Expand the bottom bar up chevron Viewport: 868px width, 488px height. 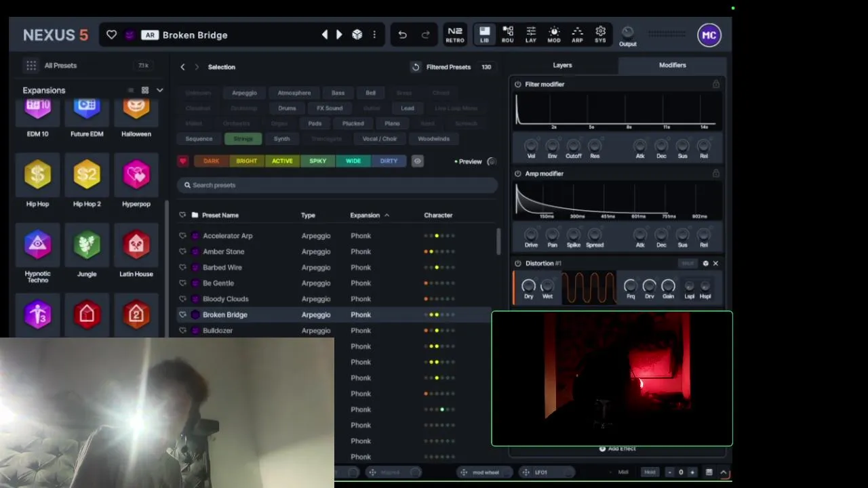(x=724, y=472)
